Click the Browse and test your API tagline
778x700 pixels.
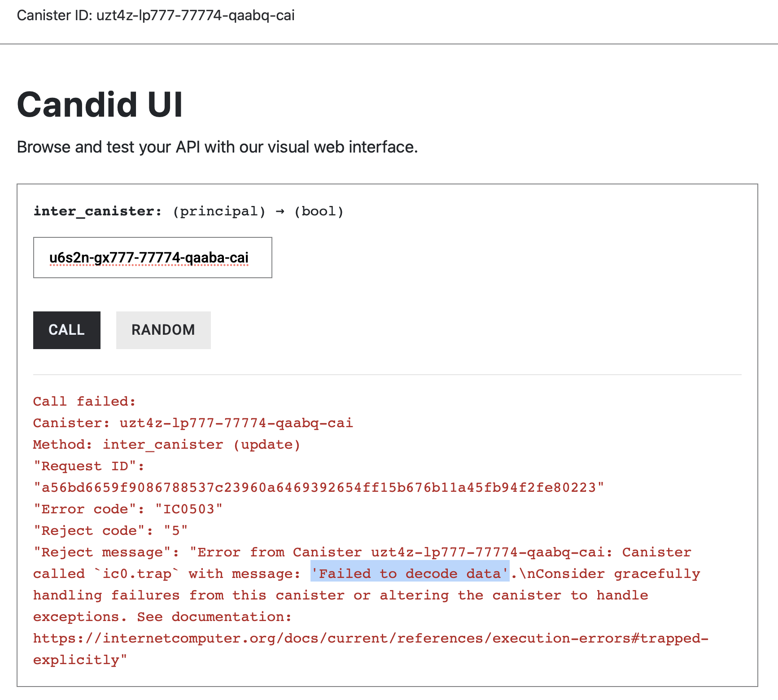[217, 146]
